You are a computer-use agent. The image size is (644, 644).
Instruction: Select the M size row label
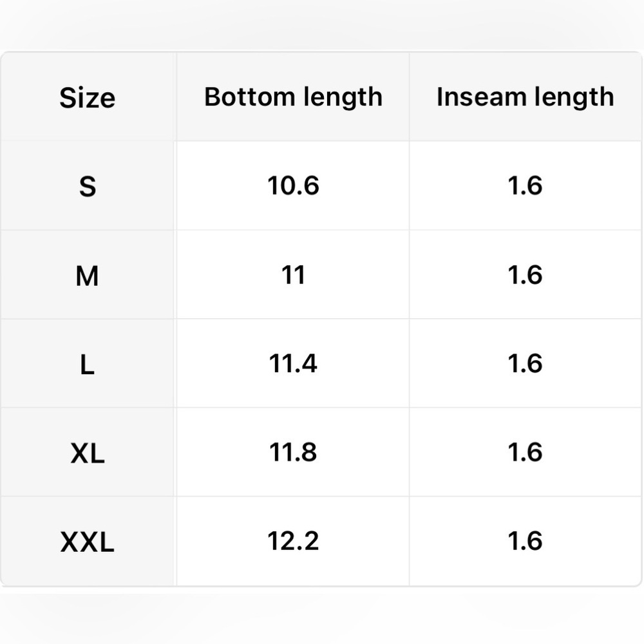point(88,276)
